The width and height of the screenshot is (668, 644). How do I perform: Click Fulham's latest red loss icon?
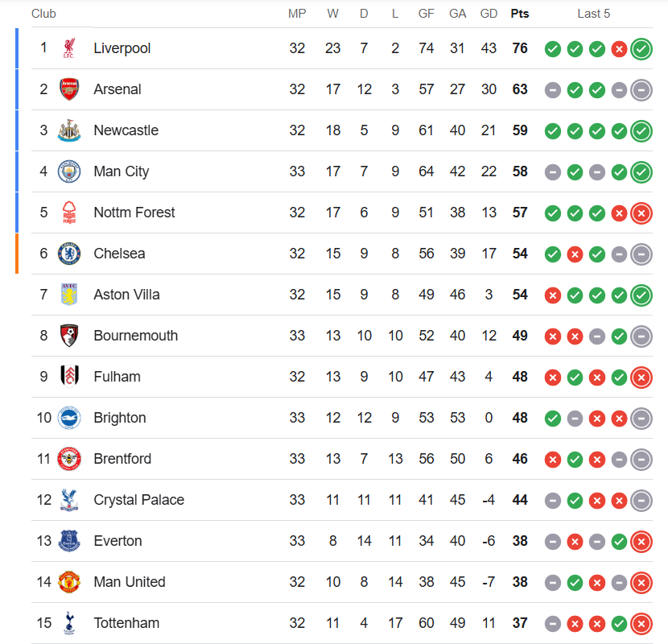(641, 378)
